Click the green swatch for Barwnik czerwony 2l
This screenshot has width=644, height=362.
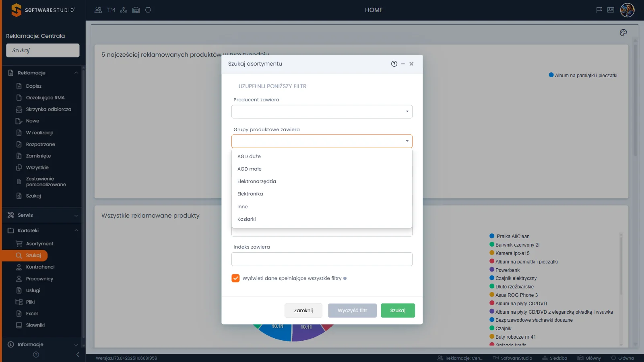click(492, 245)
